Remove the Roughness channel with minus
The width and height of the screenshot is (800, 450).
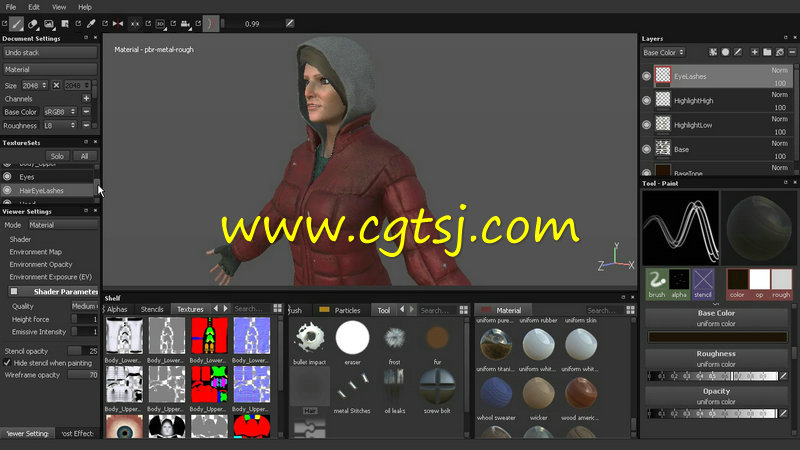[x=86, y=125]
